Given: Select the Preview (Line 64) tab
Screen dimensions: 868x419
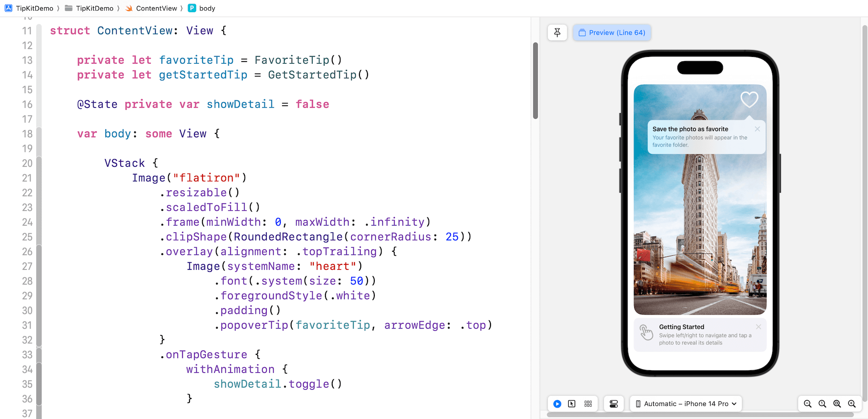Looking at the screenshot, I should click(612, 33).
